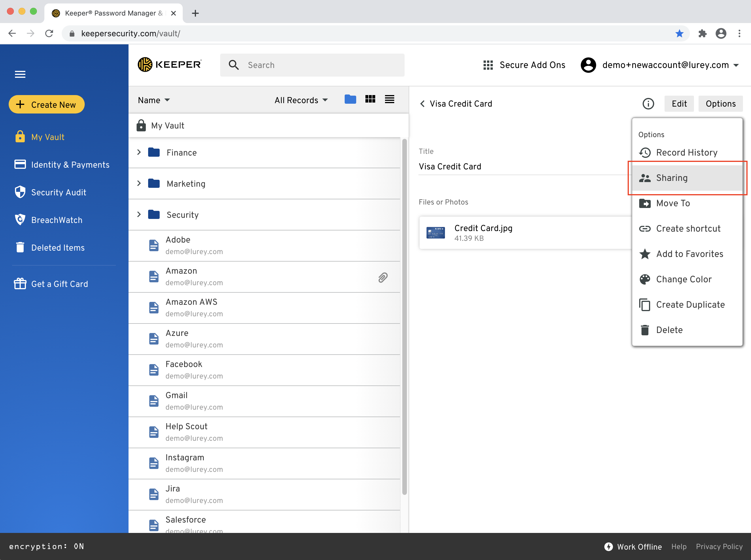
Task: Open the Finance folder
Action: [265, 153]
